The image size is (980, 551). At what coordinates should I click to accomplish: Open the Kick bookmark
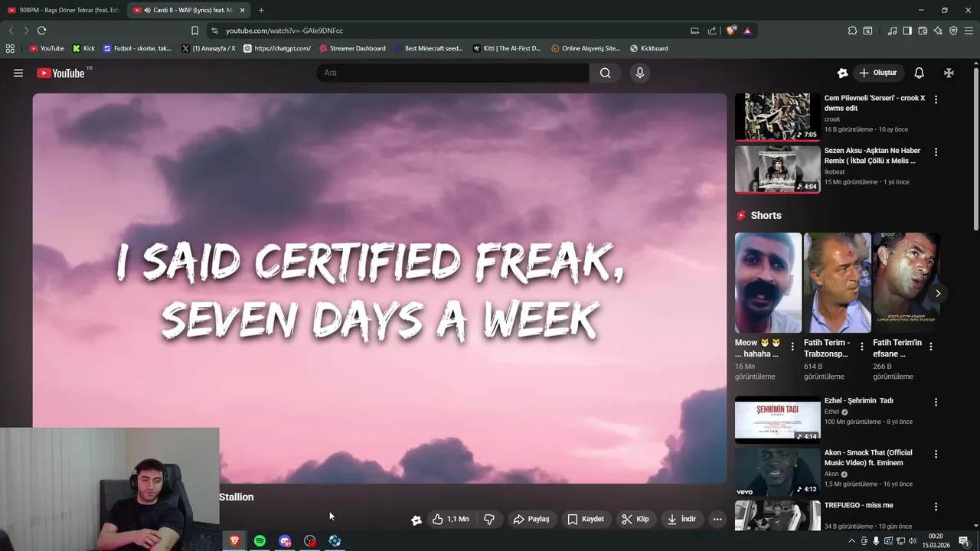[83, 48]
